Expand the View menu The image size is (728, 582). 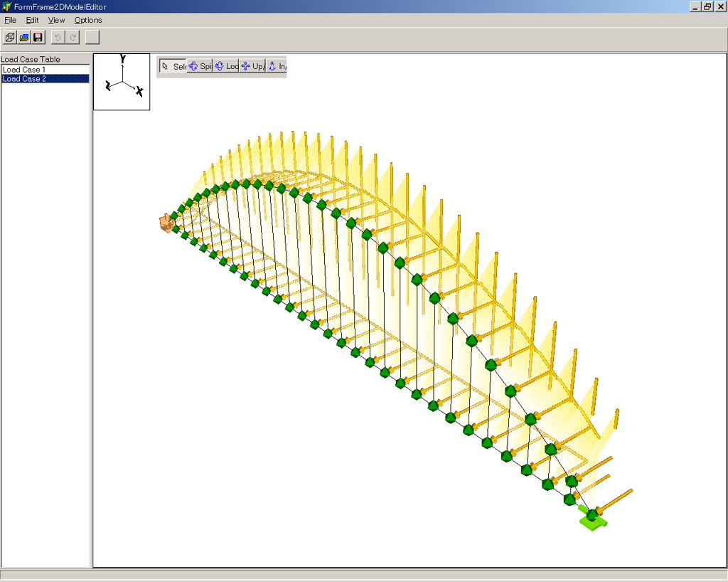click(56, 20)
